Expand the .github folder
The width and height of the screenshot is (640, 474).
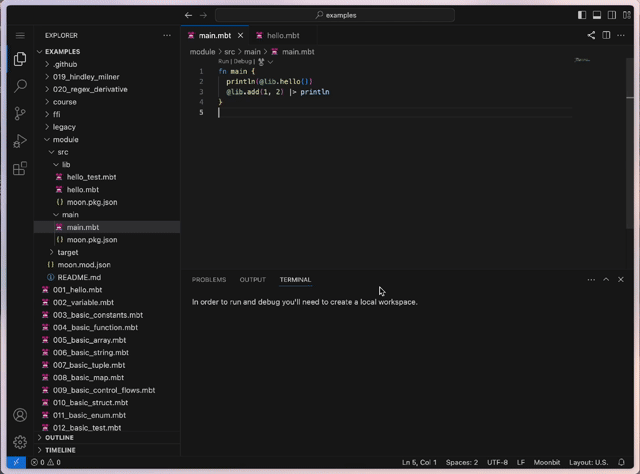(x=107, y=64)
